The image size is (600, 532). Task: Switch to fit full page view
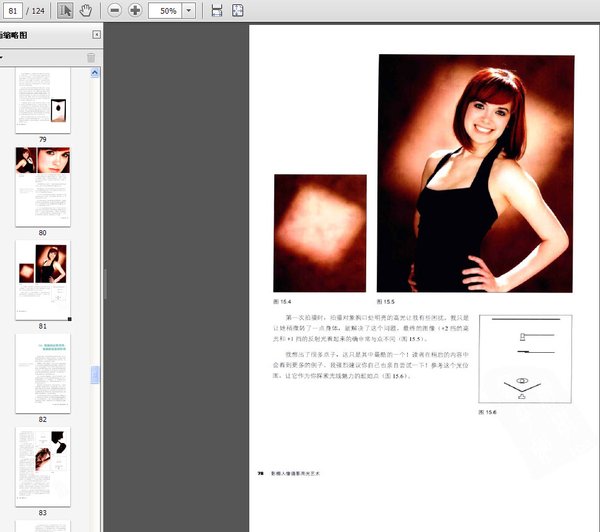(238, 10)
